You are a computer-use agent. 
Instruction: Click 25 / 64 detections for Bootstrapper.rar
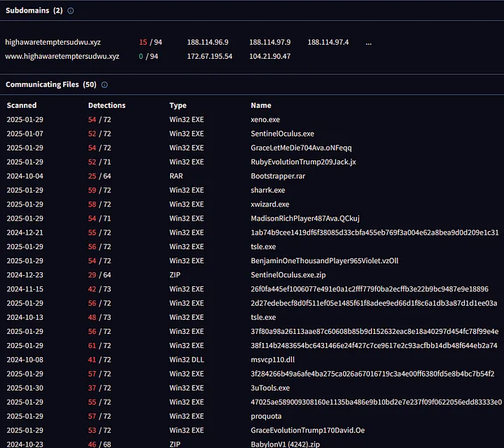pos(99,176)
